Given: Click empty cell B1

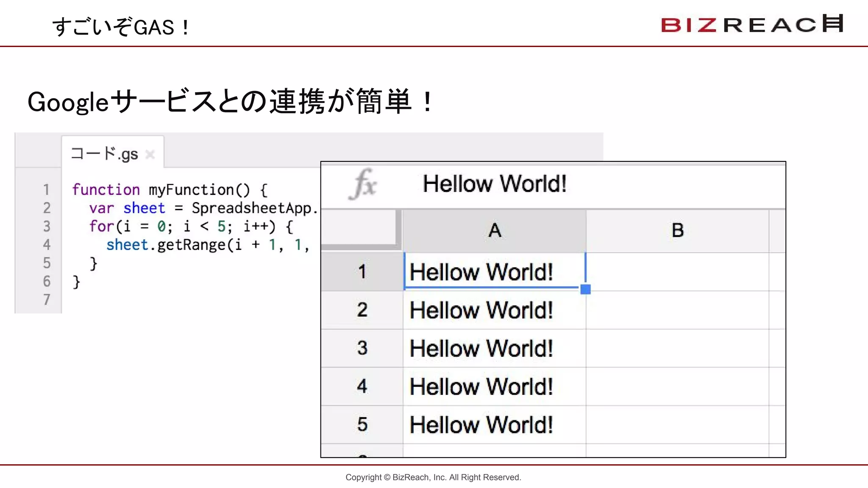Looking at the screenshot, I should tap(677, 272).
